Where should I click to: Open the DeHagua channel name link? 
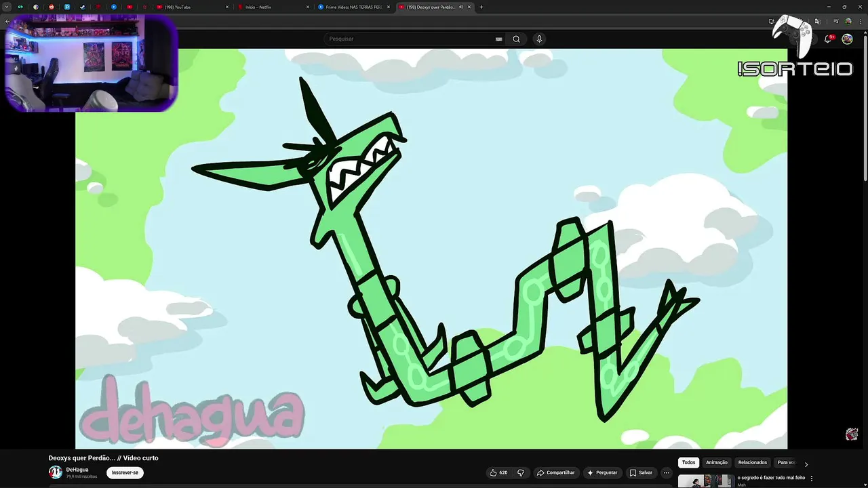(x=77, y=470)
